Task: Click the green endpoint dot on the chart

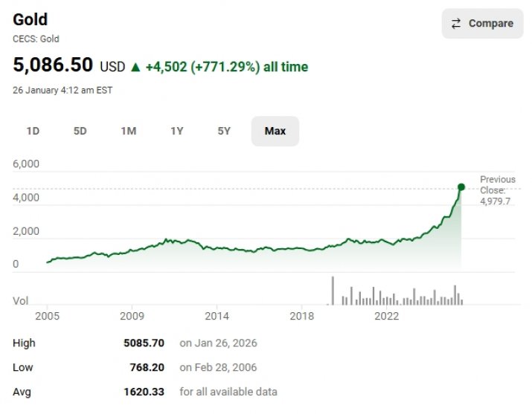Action: coord(461,187)
